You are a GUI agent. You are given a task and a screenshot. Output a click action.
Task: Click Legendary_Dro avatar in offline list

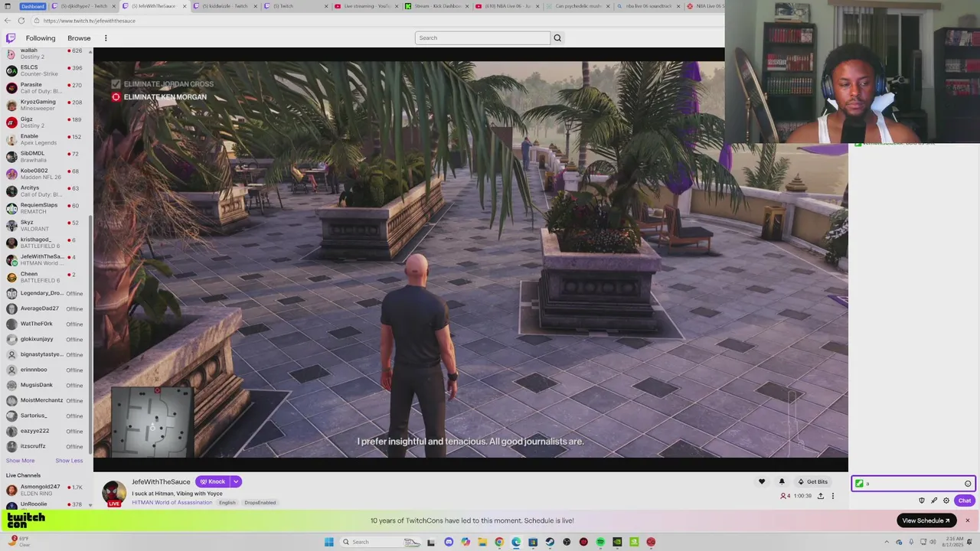pos(11,293)
